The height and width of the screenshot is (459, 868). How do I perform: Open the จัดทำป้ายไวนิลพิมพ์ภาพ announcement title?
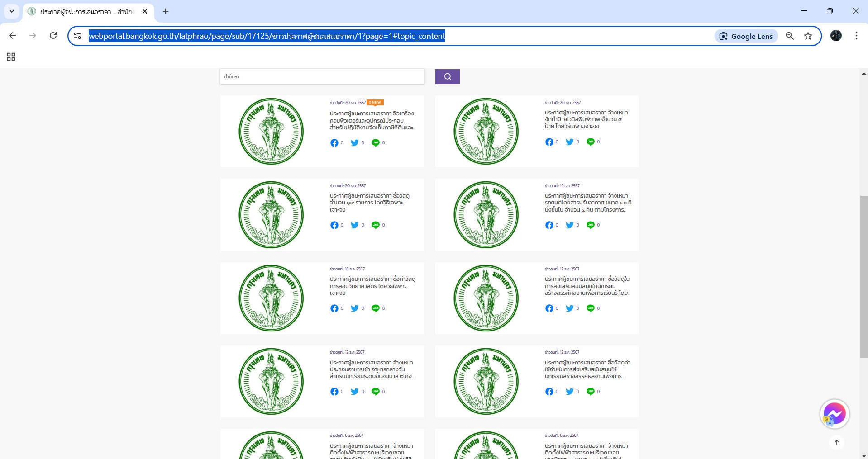587,119
